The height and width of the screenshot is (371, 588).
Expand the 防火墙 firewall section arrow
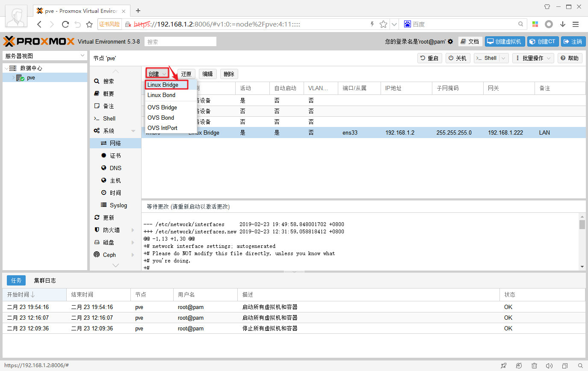[x=133, y=230]
